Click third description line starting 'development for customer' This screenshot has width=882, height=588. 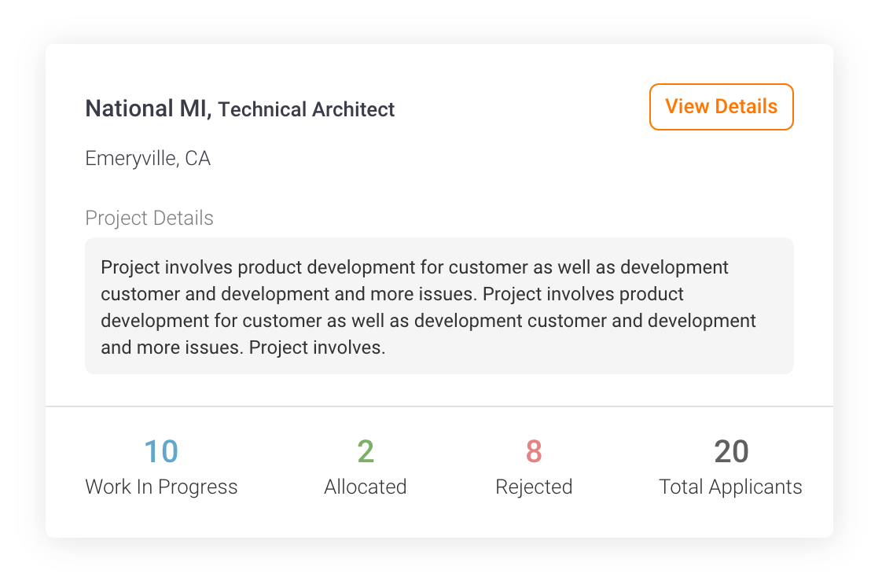point(428,321)
